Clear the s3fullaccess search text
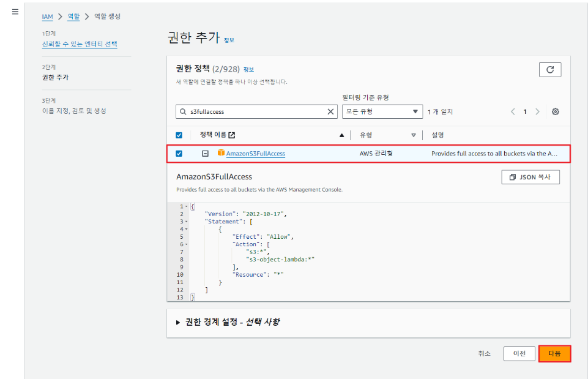The height and width of the screenshot is (379, 588). 330,111
